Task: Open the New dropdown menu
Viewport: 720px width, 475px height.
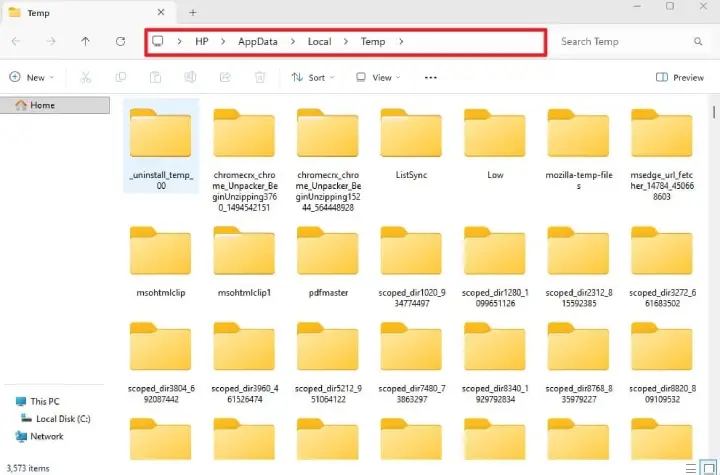Action: coord(31,77)
